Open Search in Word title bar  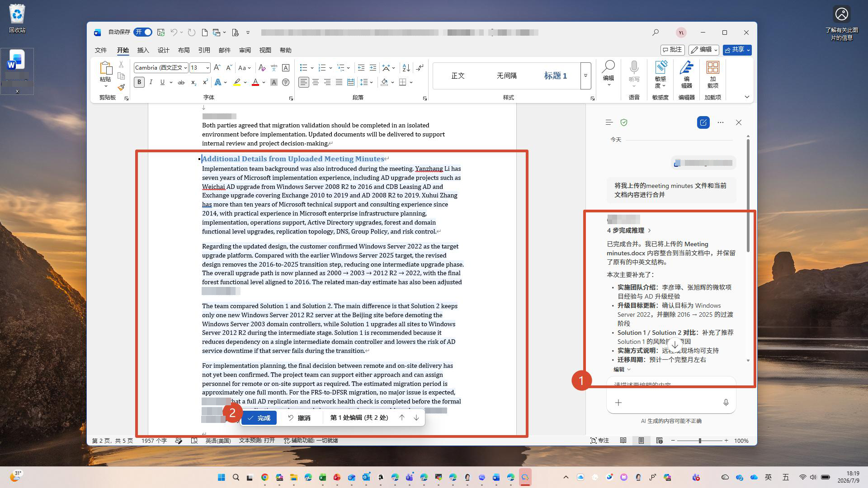coord(656,33)
